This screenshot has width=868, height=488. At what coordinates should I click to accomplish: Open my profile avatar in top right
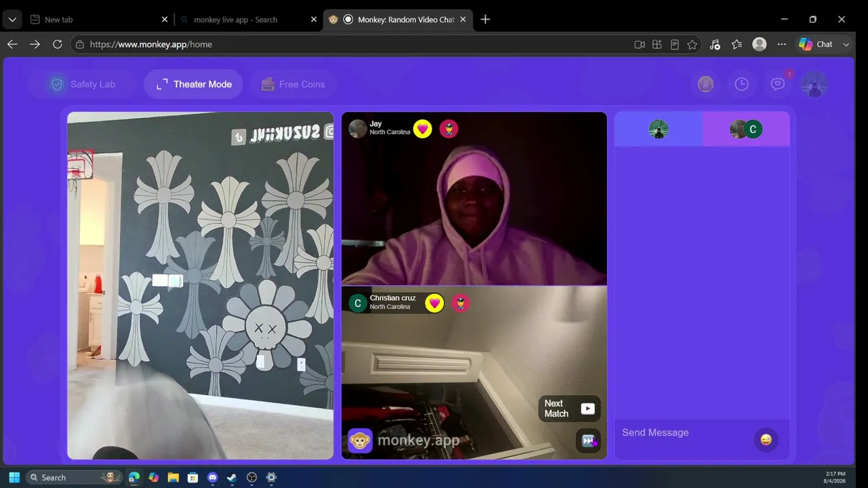814,84
